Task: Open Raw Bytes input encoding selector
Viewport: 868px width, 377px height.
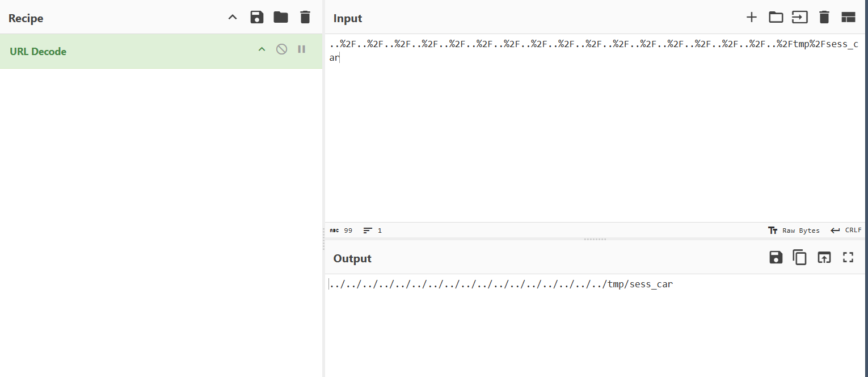Action: [794, 231]
